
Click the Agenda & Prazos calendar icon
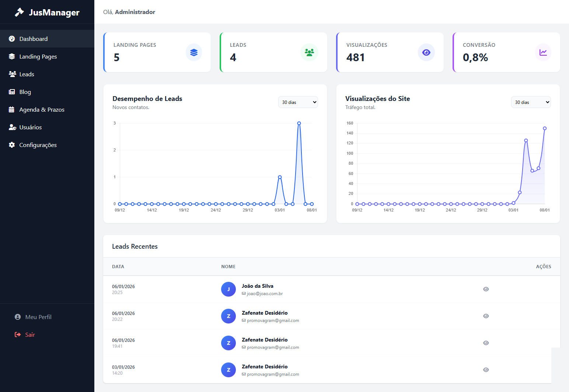tap(12, 109)
